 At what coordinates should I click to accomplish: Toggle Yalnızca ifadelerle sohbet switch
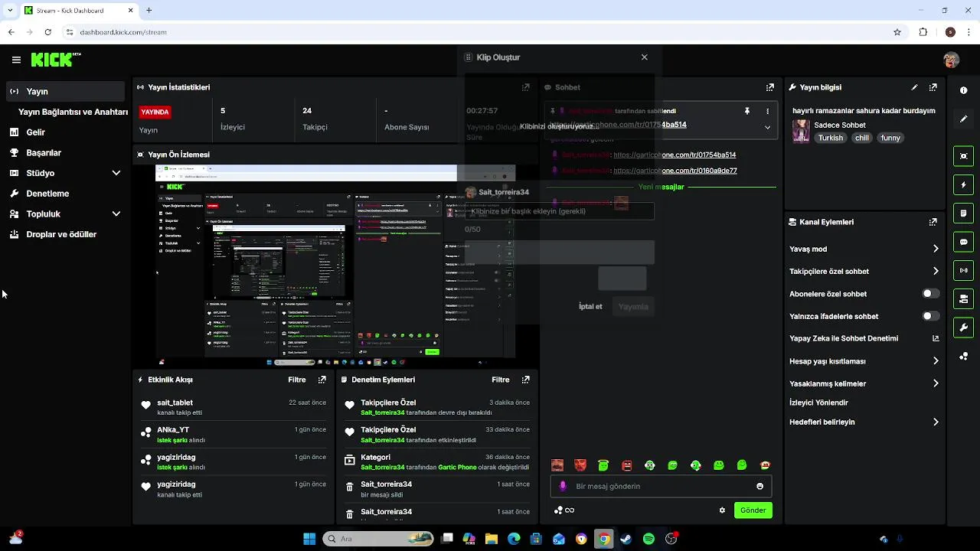[930, 316]
